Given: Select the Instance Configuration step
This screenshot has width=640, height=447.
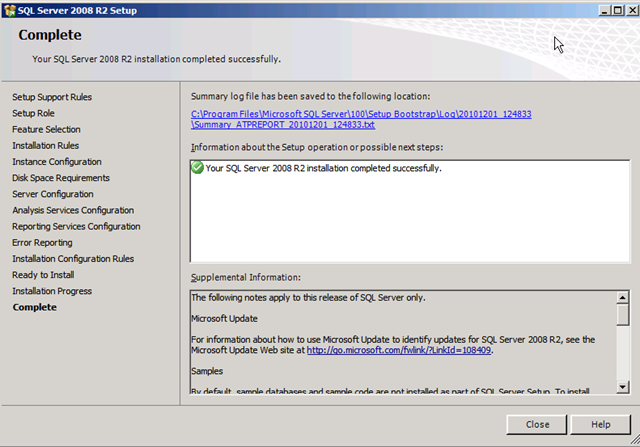Looking at the screenshot, I should click(x=57, y=162).
